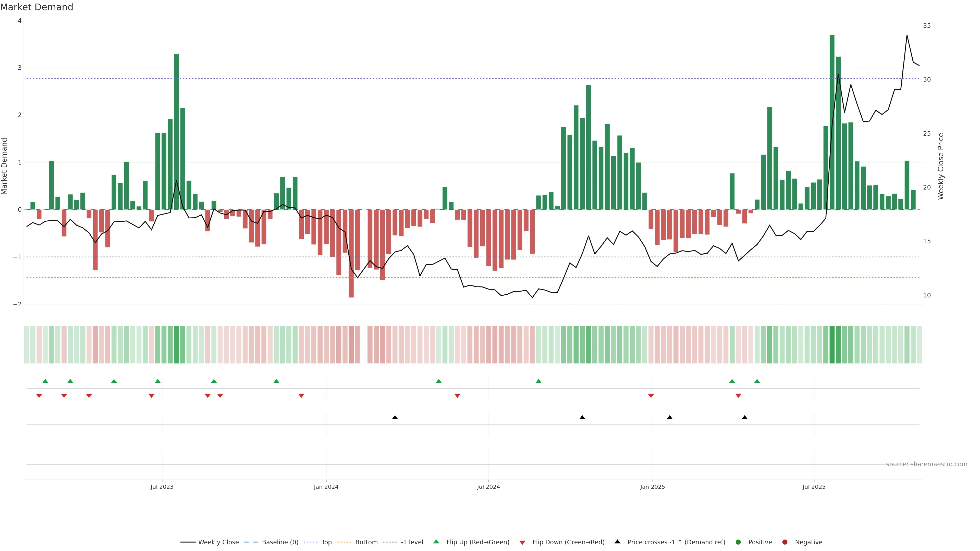Toggle the Weekly Close legend entry
980x551 pixels.
click(218, 542)
